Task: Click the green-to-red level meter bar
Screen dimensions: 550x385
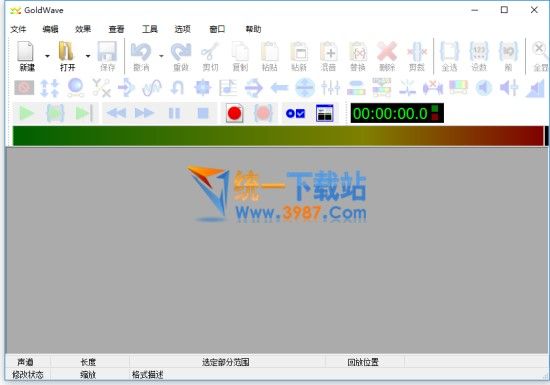Action: pos(278,136)
